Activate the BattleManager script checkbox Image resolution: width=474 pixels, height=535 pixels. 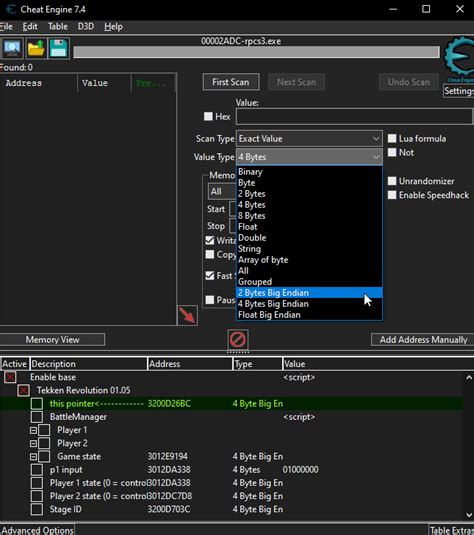(x=37, y=417)
